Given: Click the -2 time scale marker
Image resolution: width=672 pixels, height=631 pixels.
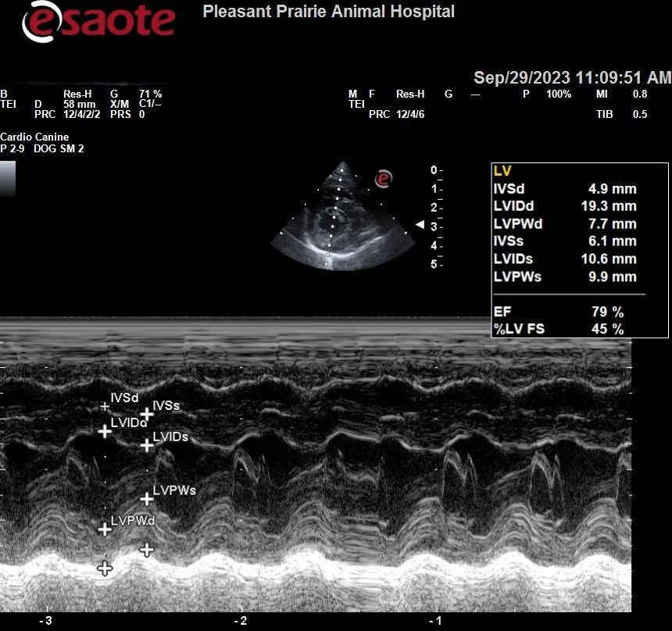Looking at the screenshot, I should coord(241,621).
